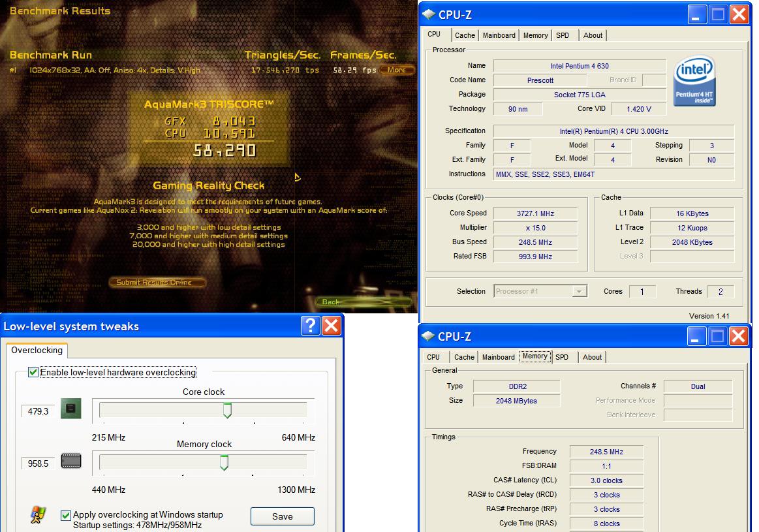
Task: Click the memory Size value 2048 MBytes
Action: [516, 401]
